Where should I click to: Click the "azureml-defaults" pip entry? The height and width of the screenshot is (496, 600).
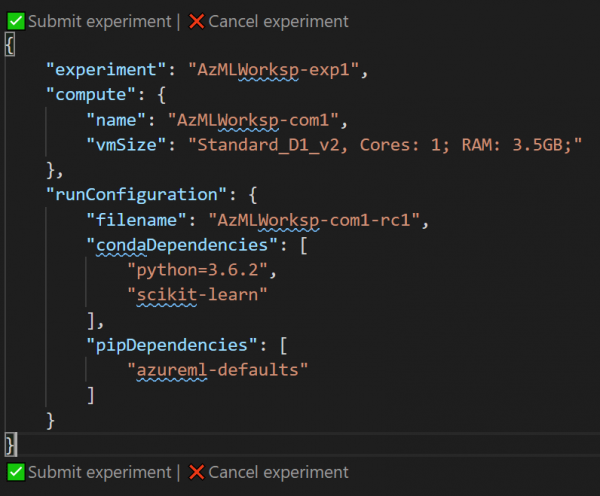click(x=218, y=369)
